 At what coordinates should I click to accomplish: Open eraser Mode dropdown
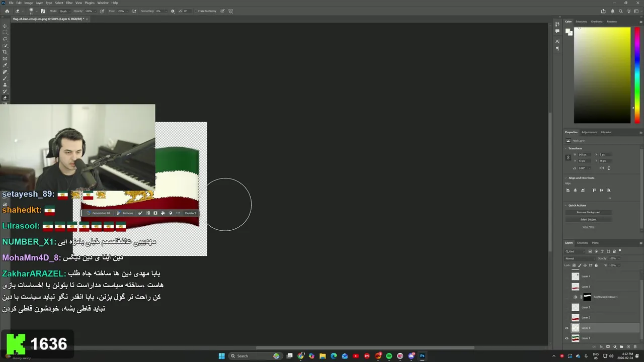click(x=65, y=11)
